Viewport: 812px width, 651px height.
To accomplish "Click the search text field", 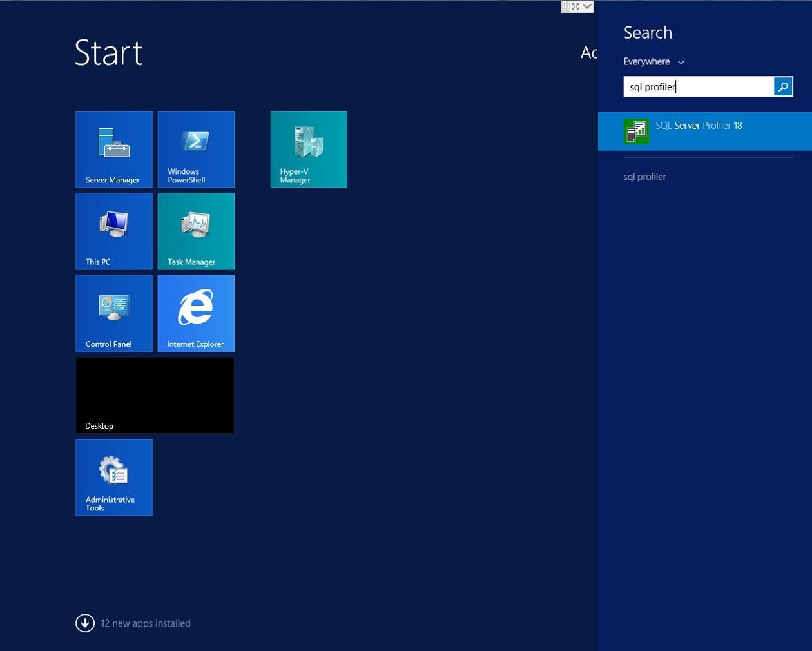I will point(699,86).
